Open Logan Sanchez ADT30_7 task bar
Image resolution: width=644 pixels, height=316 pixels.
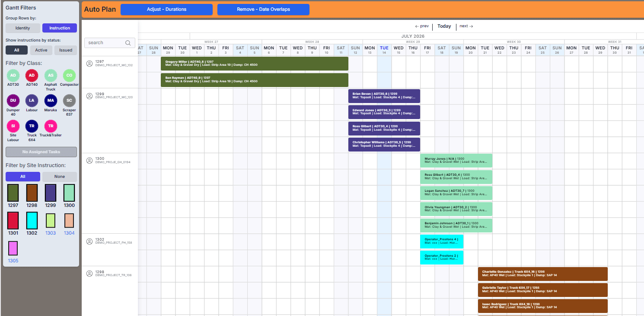pos(456,193)
